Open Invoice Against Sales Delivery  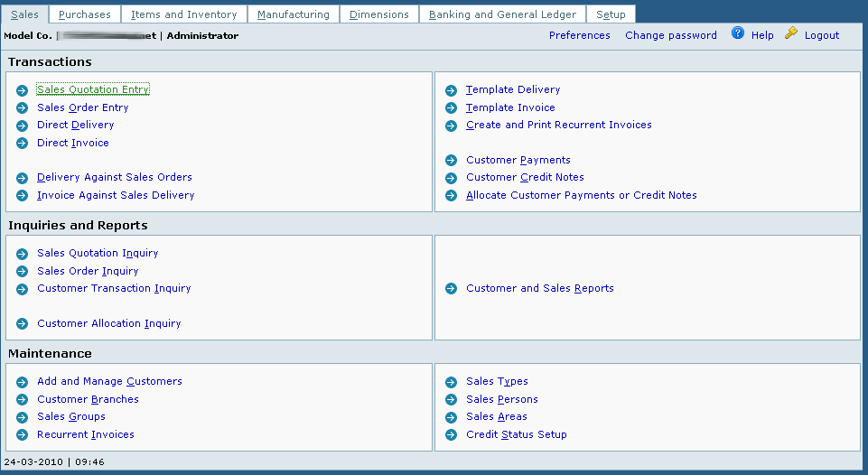pyautogui.click(x=116, y=195)
